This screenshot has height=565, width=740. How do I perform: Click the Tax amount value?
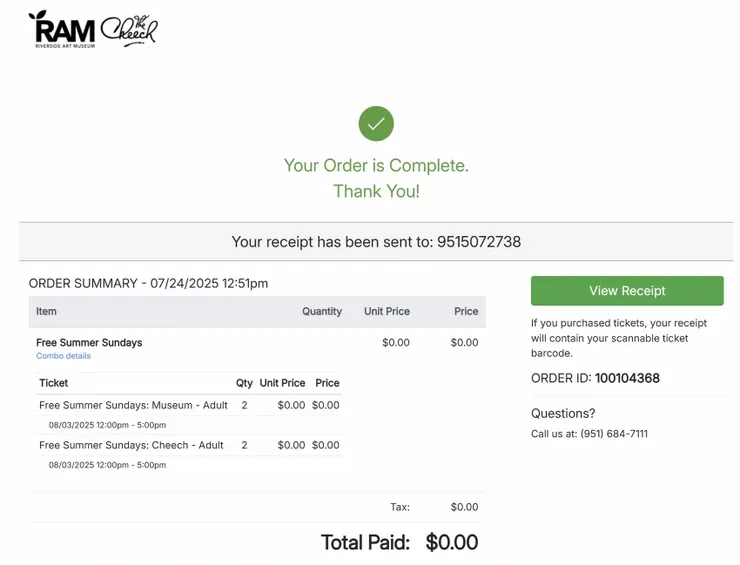click(x=464, y=507)
